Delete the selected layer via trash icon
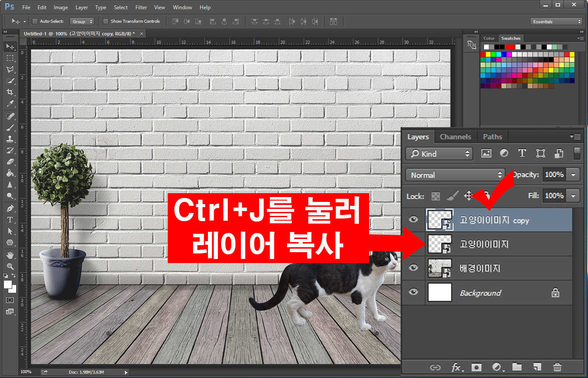This screenshot has width=588, height=378. pyautogui.click(x=557, y=367)
